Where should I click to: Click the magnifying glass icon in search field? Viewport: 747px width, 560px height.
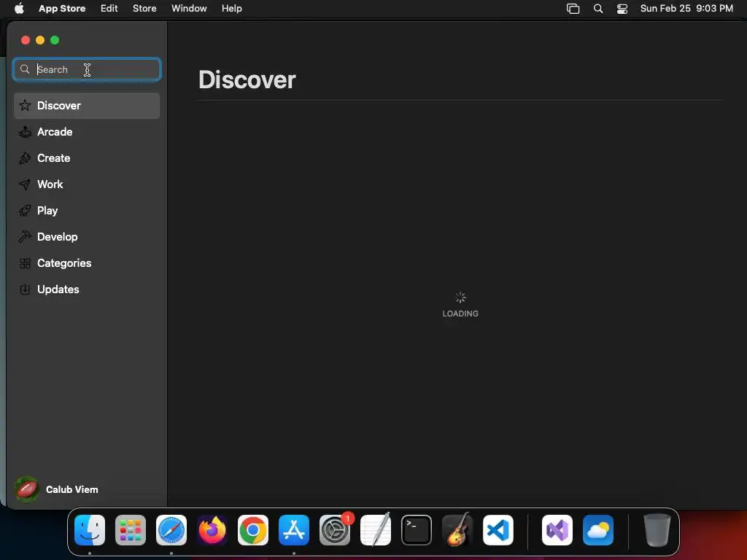(25, 69)
